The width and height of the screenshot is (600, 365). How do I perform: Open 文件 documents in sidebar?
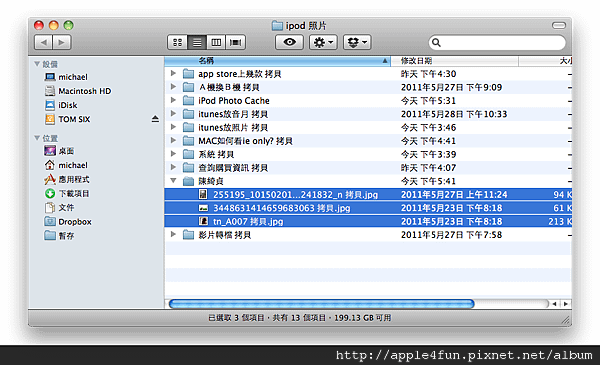click(x=60, y=207)
